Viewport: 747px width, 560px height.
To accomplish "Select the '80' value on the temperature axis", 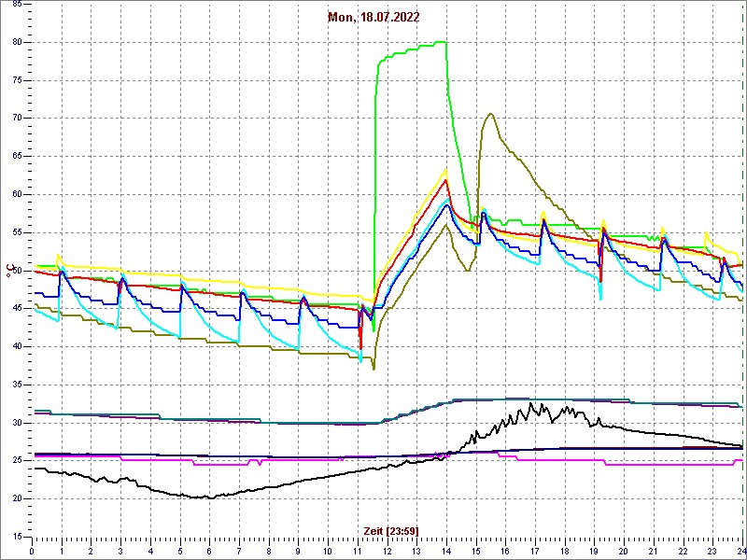I will point(16,42).
